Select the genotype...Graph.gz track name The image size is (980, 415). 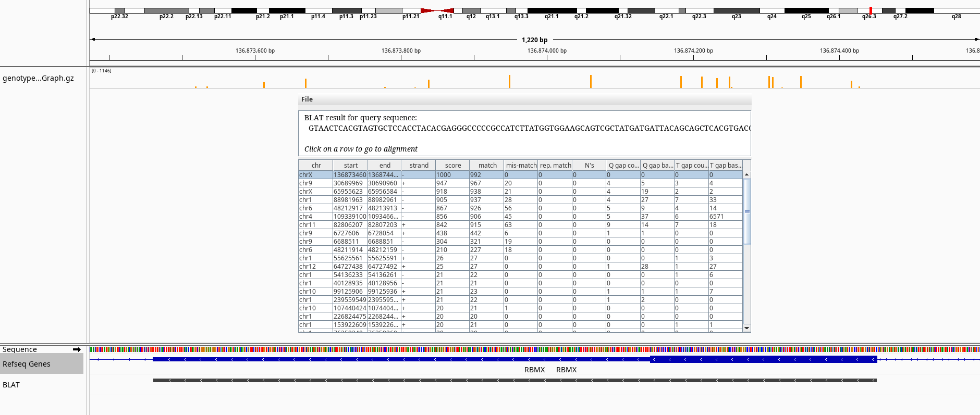click(38, 78)
